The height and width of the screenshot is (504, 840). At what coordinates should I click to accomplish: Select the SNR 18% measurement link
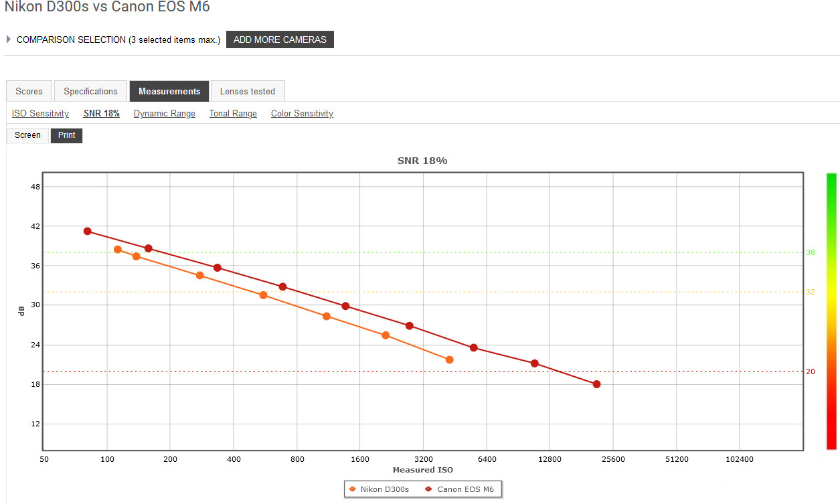click(x=102, y=114)
